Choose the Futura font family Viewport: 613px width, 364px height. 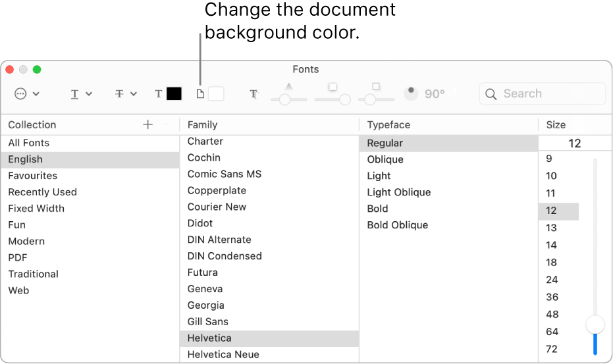pos(203,273)
